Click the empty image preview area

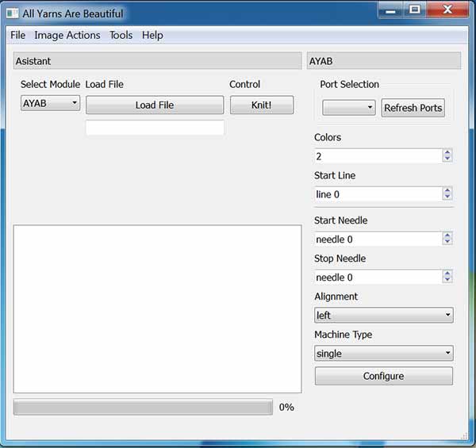tap(157, 308)
